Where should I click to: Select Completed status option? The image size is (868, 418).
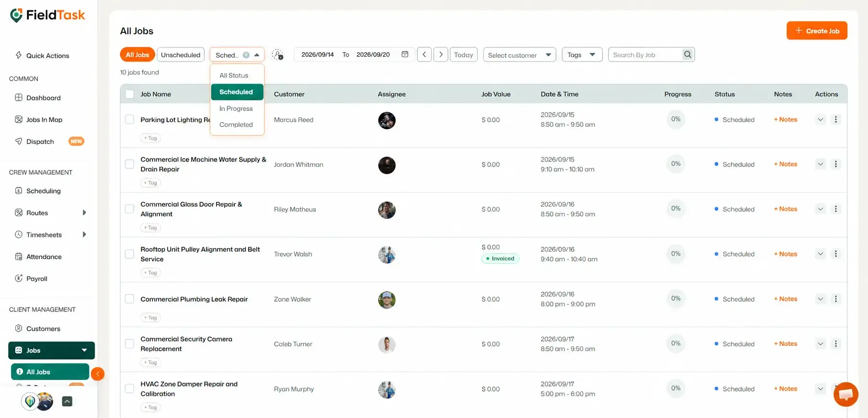coord(236,124)
